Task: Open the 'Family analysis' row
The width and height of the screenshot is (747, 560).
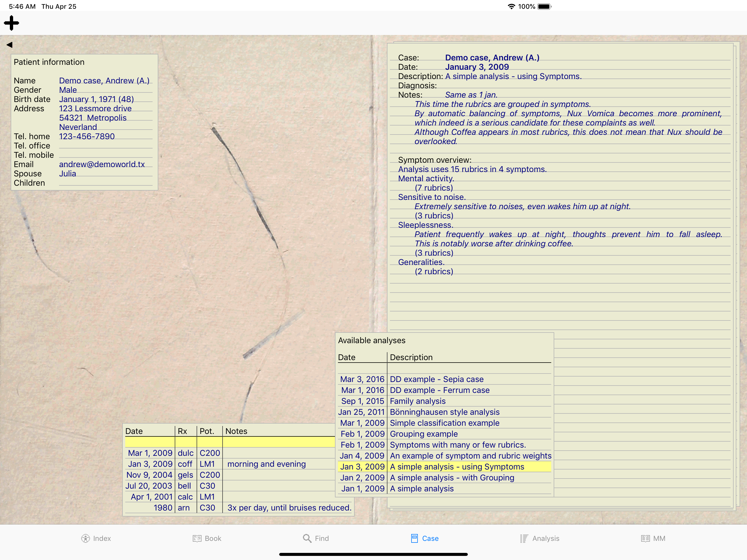Action: tap(444, 401)
